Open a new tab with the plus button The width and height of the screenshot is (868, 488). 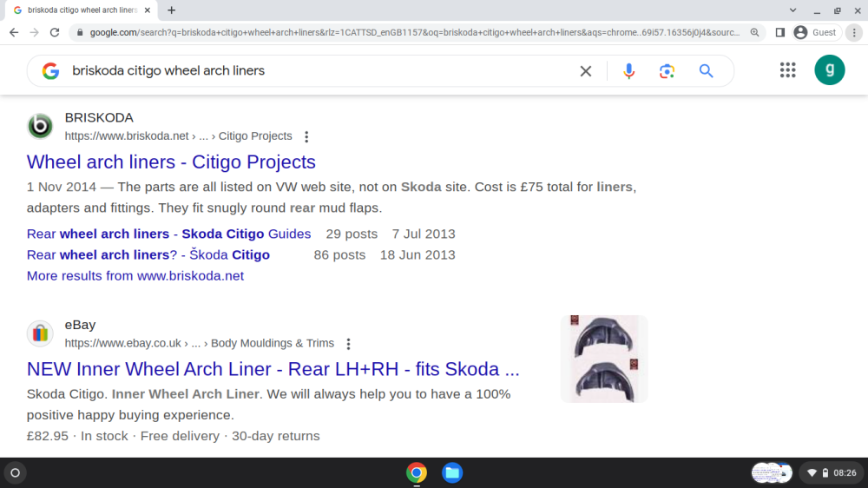click(172, 10)
